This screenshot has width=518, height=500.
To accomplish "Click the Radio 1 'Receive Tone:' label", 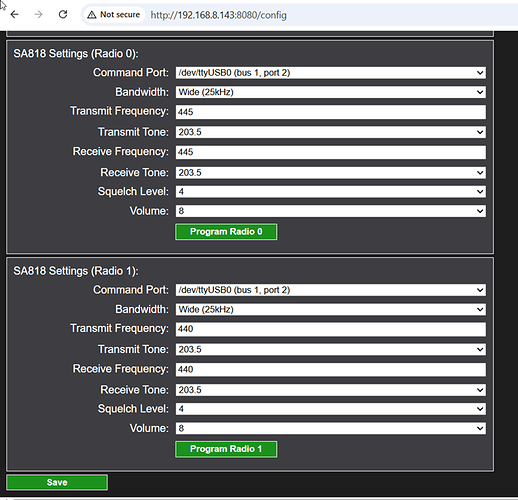I will pos(134,390).
